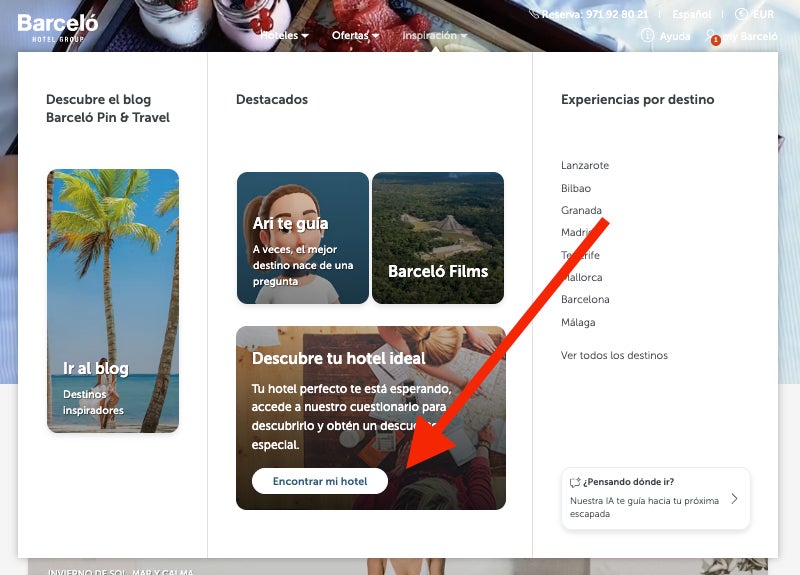Click the sparkle chat icon beside ¿Pensando dónde ir?
This screenshot has width=800, height=575.
coord(575,482)
